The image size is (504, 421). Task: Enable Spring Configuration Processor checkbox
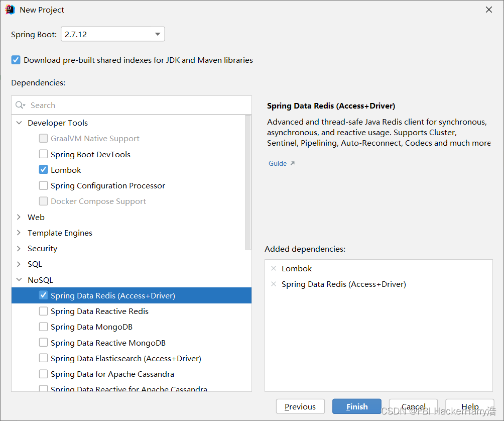tap(43, 185)
